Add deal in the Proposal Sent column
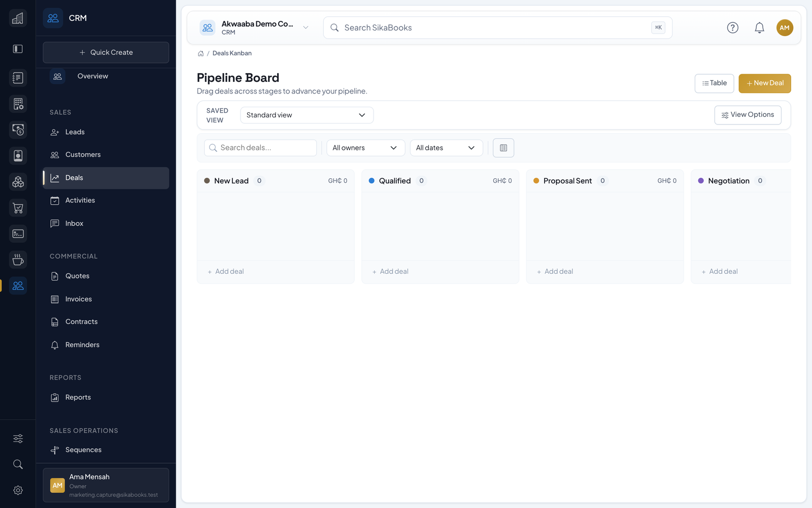The width and height of the screenshot is (812, 508). pos(555,272)
